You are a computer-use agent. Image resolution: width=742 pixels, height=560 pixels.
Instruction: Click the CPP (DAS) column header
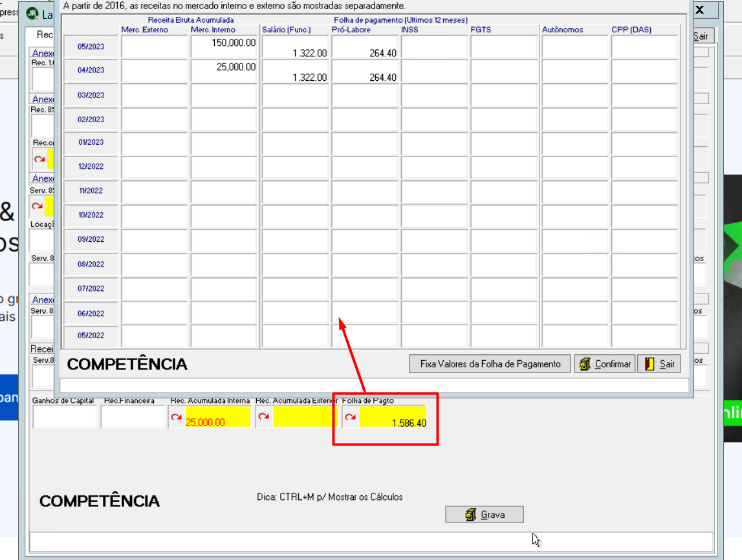(631, 30)
